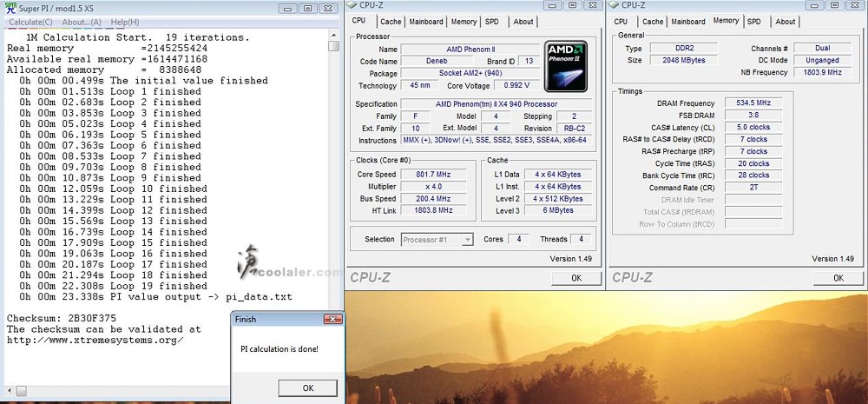868x404 pixels.
Task: Click the FSB:DRAM value '3:8'
Action: 753,116
